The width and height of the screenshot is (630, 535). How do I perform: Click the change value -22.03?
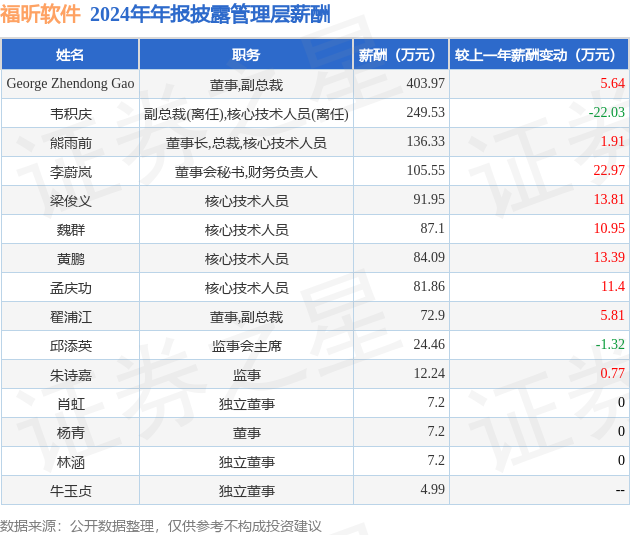point(607,112)
